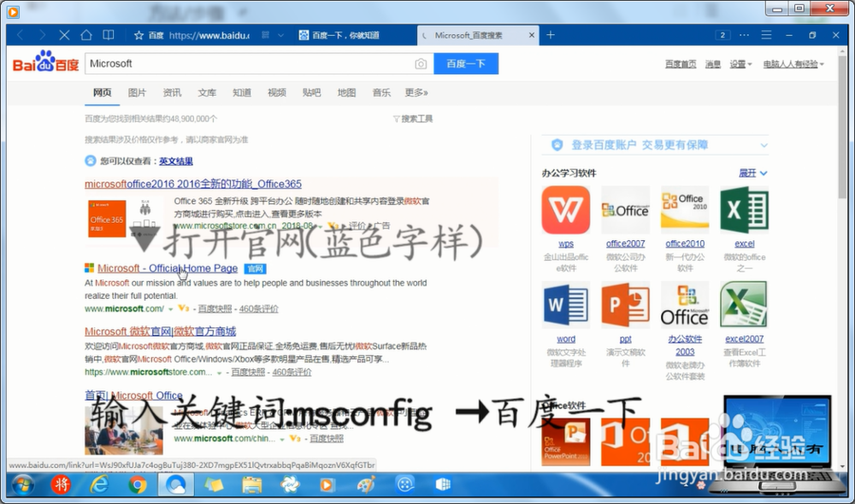Launch Internet Explorer from the taskbar
Image resolution: width=855 pixels, height=504 pixels.
click(x=98, y=485)
